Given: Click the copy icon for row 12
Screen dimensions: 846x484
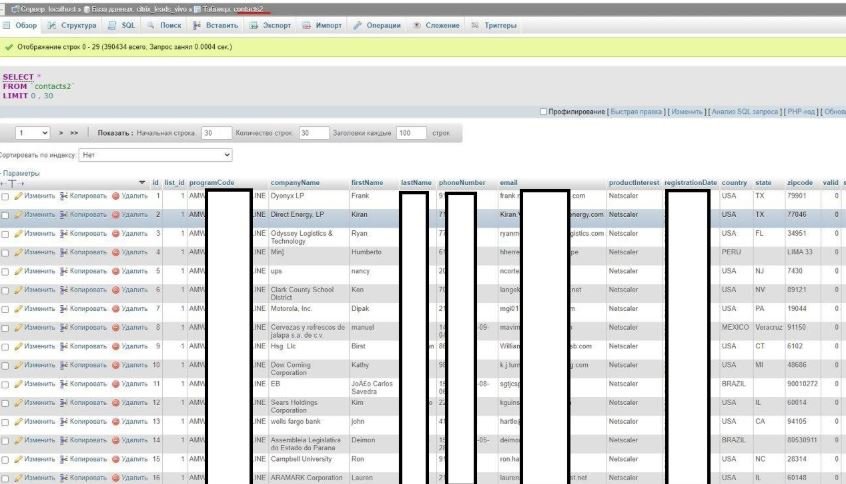Looking at the screenshot, I should click(x=64, y=403).
